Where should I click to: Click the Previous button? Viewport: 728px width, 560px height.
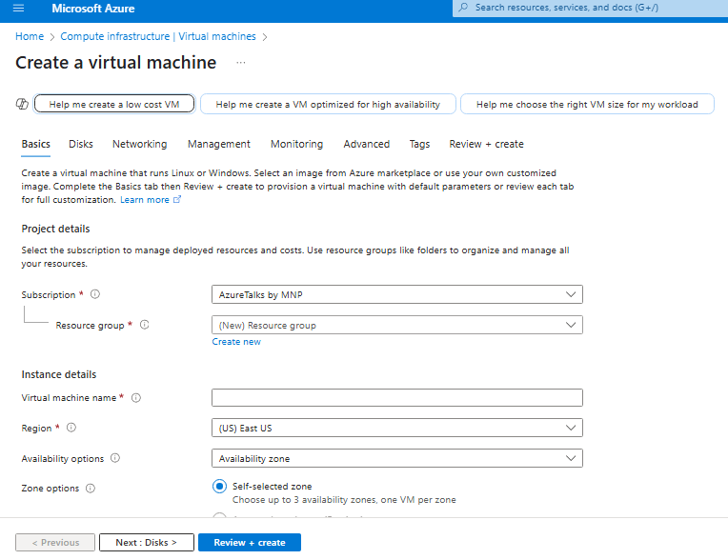[x=55, y=542]
